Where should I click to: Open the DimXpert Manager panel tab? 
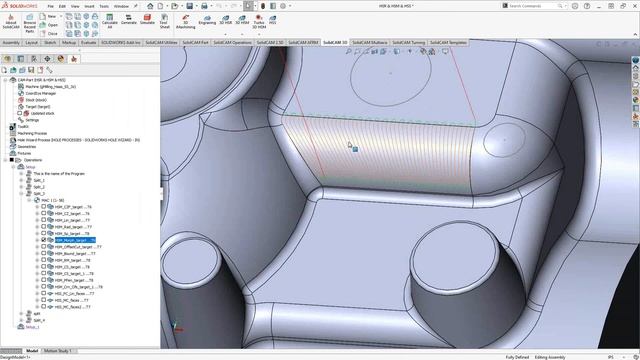pos(47,59)
